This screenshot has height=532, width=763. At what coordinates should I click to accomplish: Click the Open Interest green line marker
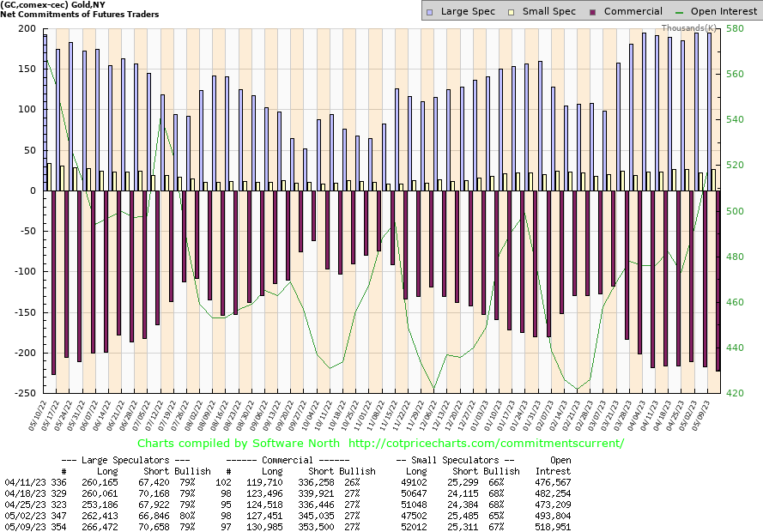click(681, 11)
